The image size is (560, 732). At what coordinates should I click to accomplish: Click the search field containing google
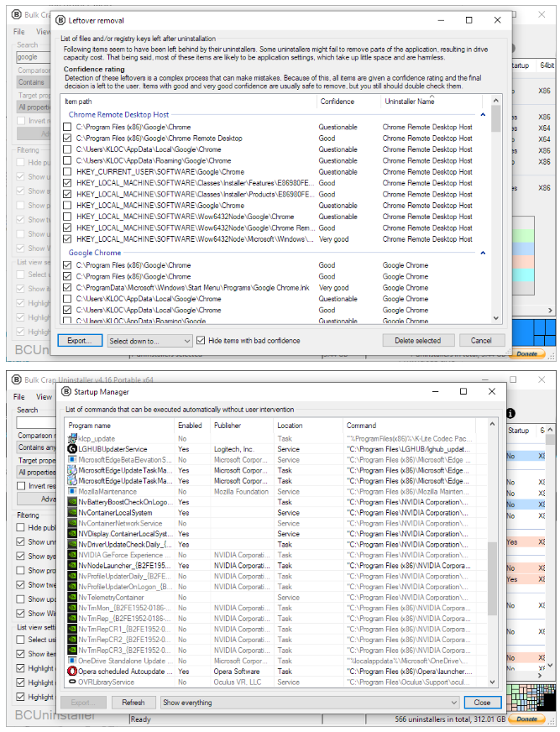[33, 57]
